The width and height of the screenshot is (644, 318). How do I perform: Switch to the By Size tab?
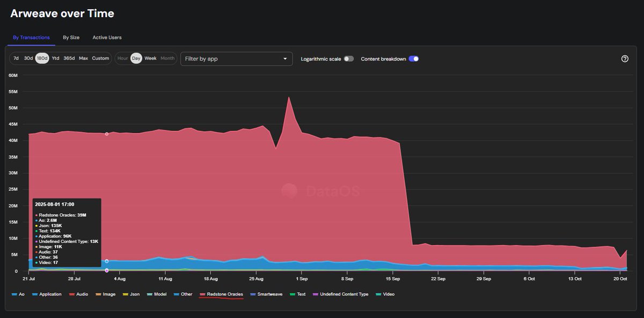coord(71,38)
